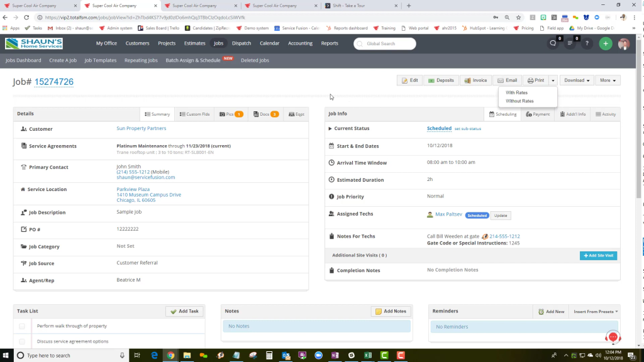The width and height of the screenshot is (644, 362).
Task: Open the shopping cart icon in top bar
Action: 570,43
